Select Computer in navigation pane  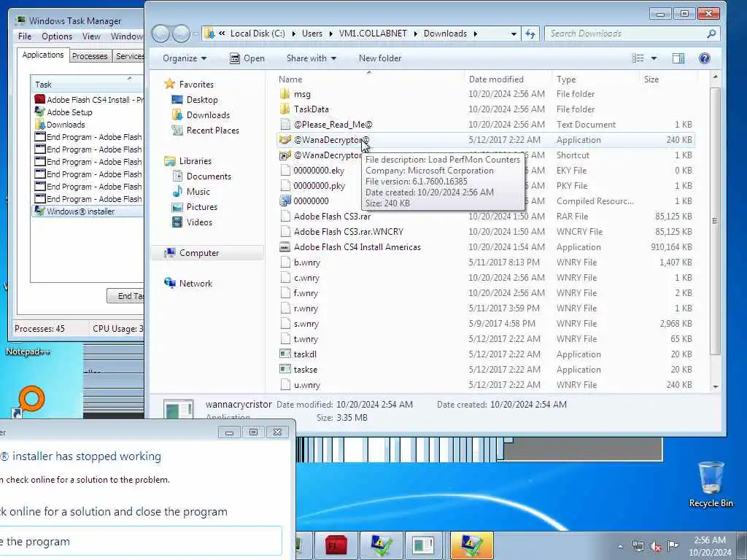[199, 253]
